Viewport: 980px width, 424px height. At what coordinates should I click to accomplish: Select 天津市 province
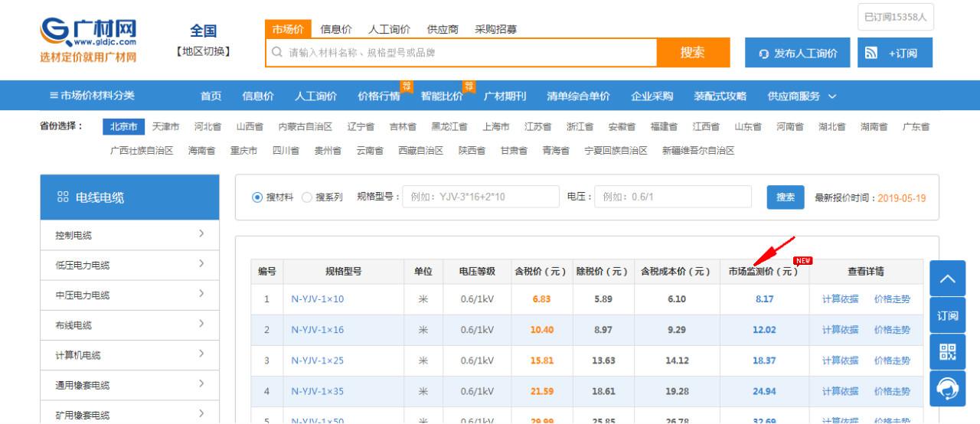point(165,126)
